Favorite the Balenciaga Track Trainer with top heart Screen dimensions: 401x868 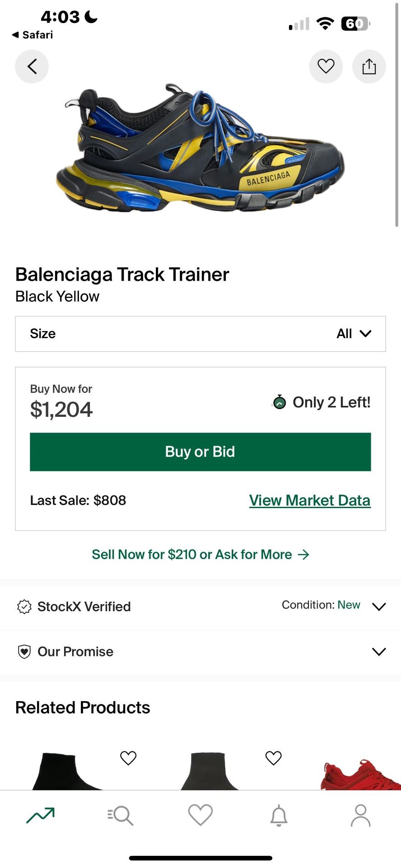click(x=326, y=66)
